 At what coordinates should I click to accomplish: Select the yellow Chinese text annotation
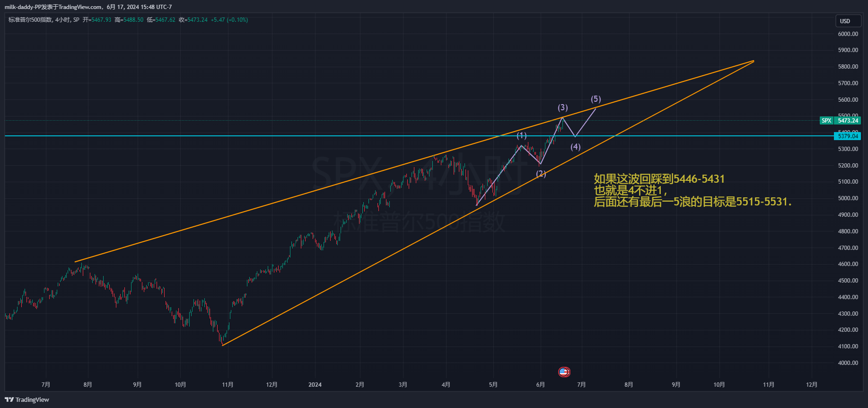(692, 190)
